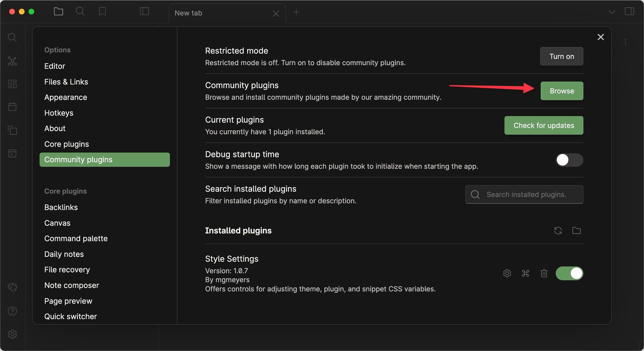The width and height of the screenshot is (644, 351).
Task: Click Browse community plugins button
Action: (562, 91)
